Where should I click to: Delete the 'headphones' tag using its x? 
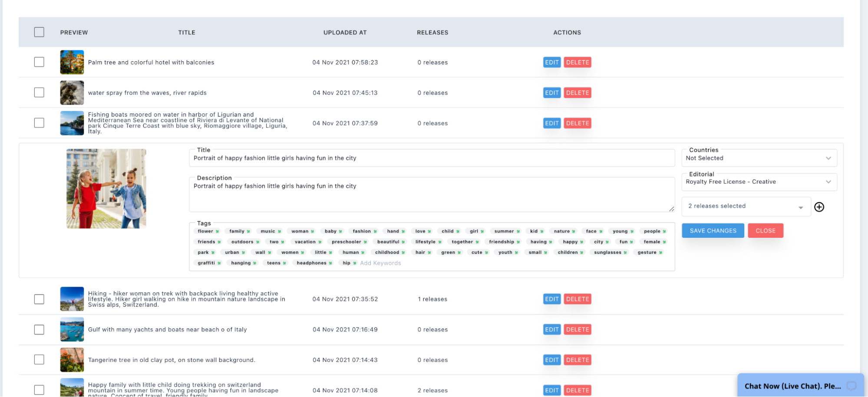330,263
